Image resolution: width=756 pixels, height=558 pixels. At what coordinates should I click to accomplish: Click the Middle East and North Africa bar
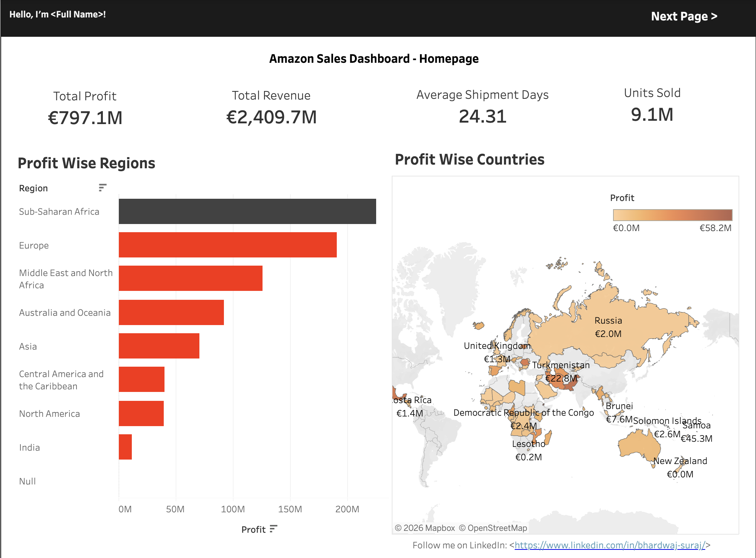point(190,278)
